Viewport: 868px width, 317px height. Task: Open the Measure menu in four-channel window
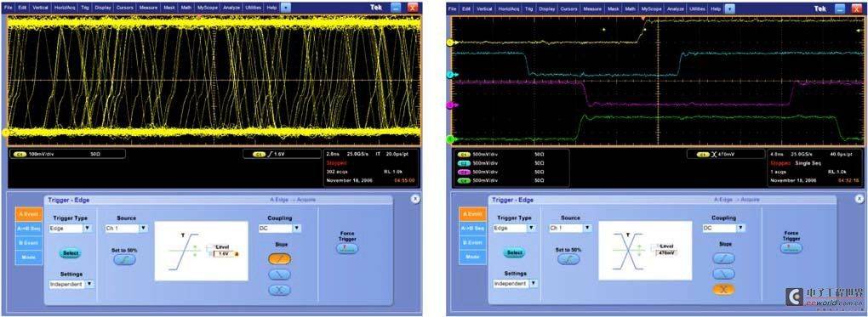tap(592, 8)
